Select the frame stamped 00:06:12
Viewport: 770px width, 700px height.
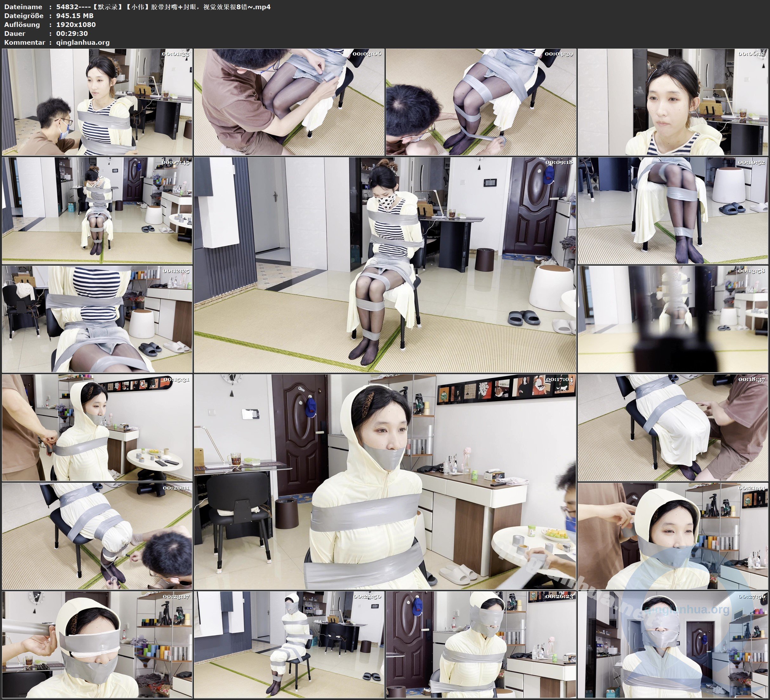click(673, 102)
